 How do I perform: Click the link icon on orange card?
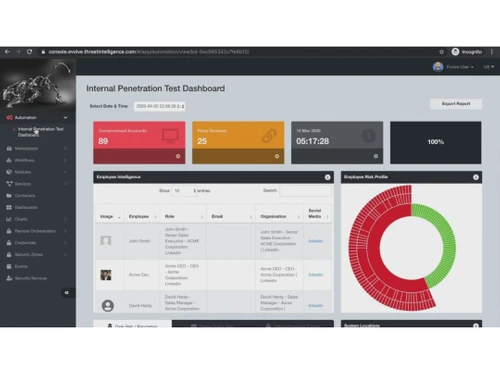pos(269,136)
